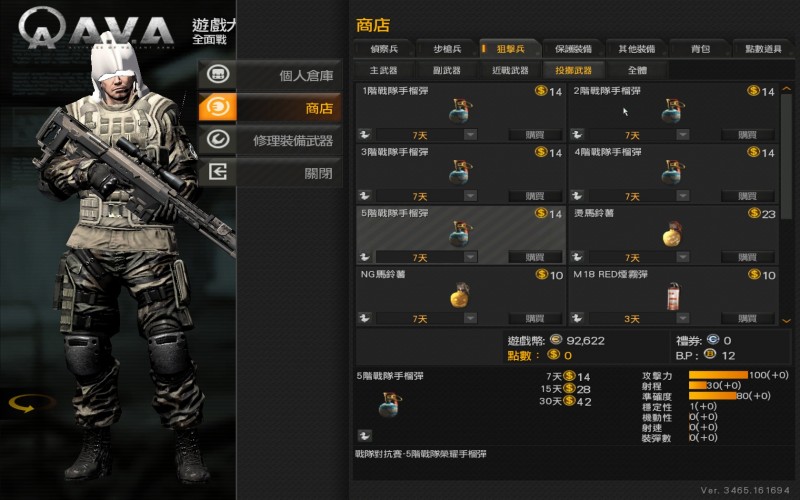
Task: Click the 修理裝備武器 repair icon
Action: pyautogui.click(x=218, y=139)
